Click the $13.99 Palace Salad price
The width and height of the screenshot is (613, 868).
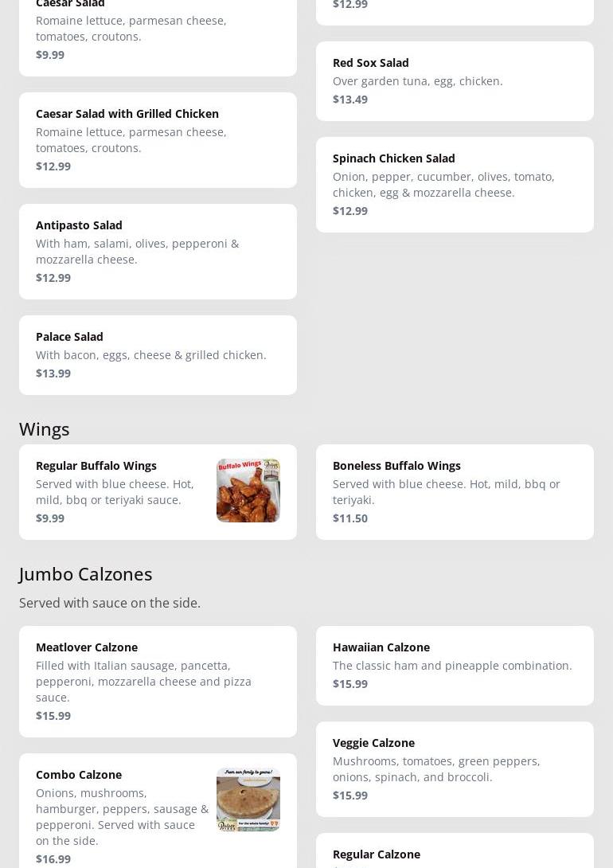click(53, 373)
